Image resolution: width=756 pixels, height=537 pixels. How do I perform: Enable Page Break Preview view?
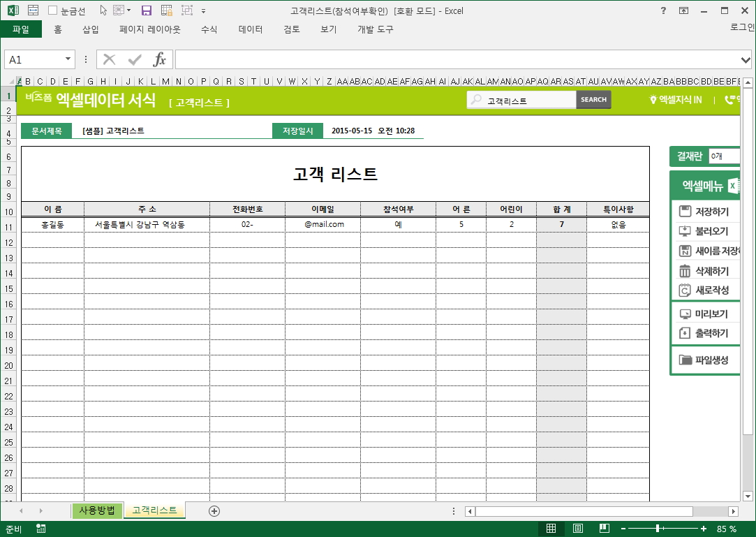(604, 529)
